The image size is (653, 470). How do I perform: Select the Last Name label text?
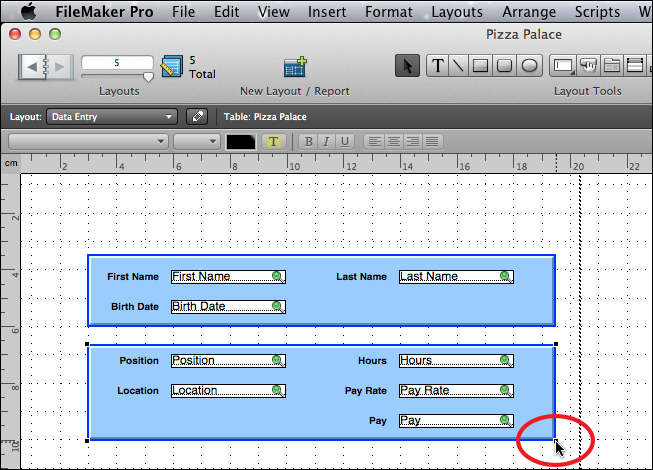click(x=361, y=277)
